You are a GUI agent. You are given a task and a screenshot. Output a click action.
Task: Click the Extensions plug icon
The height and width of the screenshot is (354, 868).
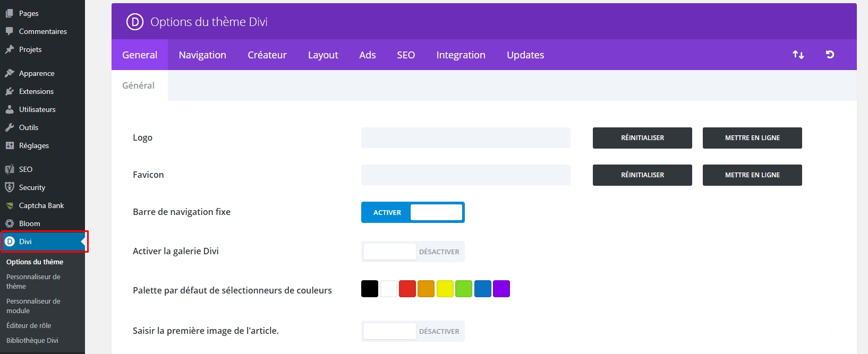[10, 91]
